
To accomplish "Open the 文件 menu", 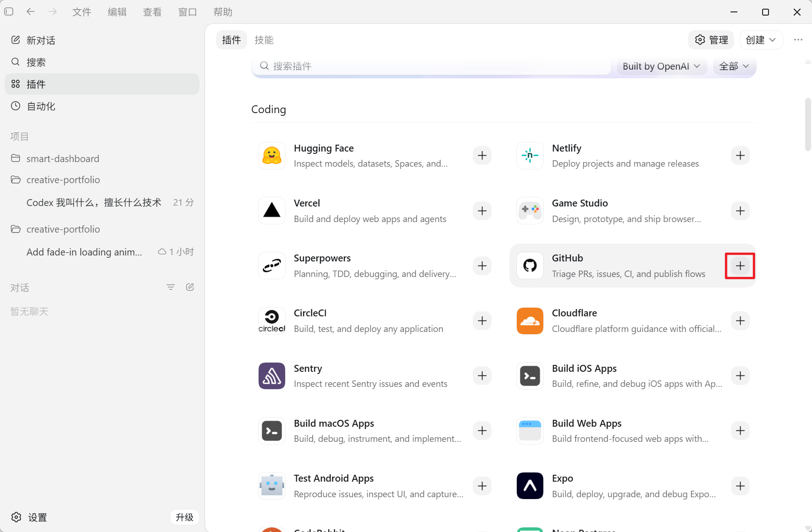I will tap(81, 12).
